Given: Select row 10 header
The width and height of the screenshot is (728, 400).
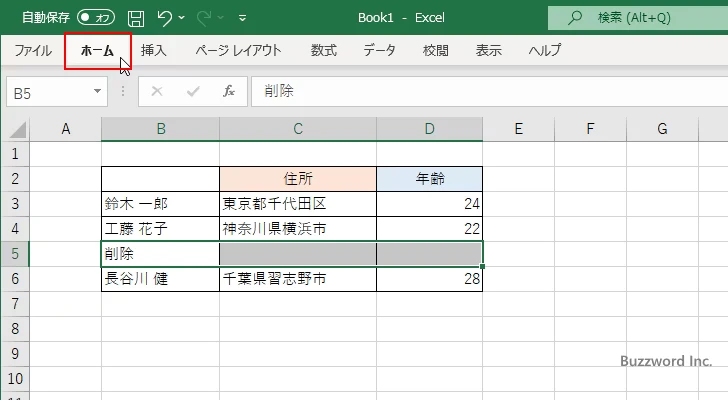Looking at the screenshot, I should coord(15,379).
